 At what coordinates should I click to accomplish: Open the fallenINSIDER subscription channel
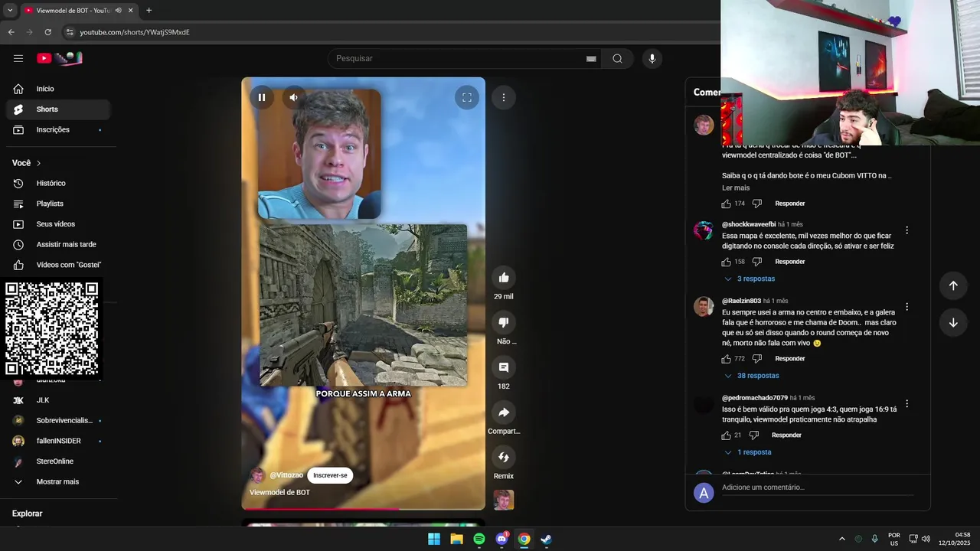pyautogui.click(x=58, y=441)
